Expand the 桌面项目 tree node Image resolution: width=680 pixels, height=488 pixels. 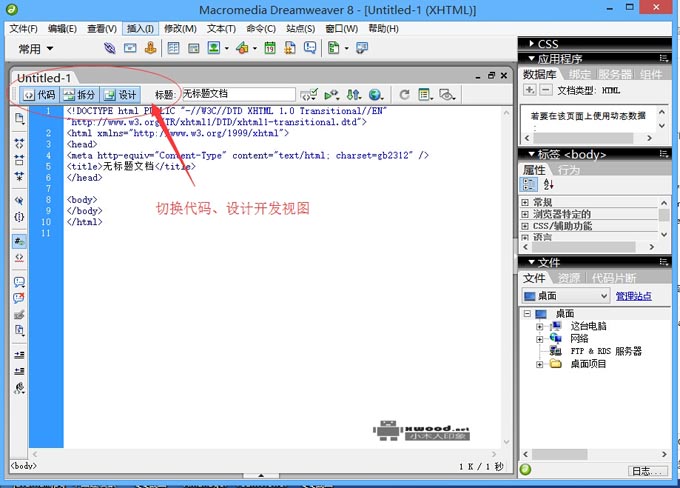[x=539, y=364]
